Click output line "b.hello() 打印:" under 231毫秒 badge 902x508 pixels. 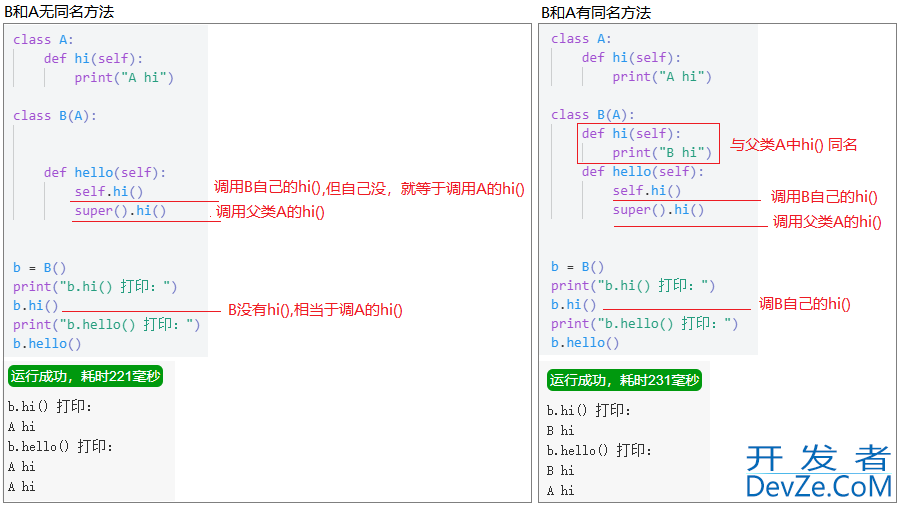click(x=599, y=450)
